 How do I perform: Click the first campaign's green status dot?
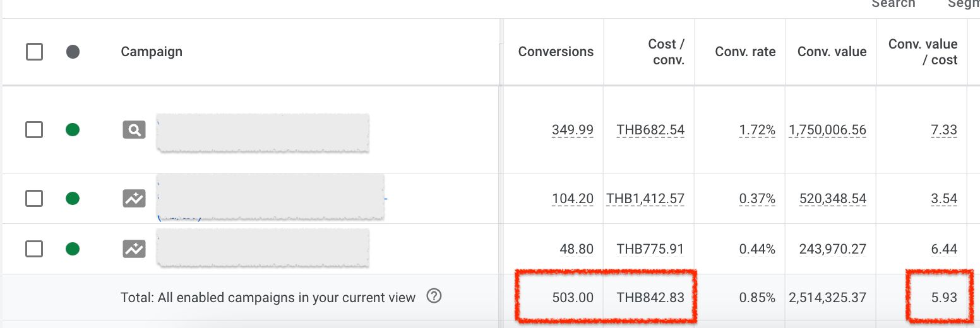(x=73, y=130)
